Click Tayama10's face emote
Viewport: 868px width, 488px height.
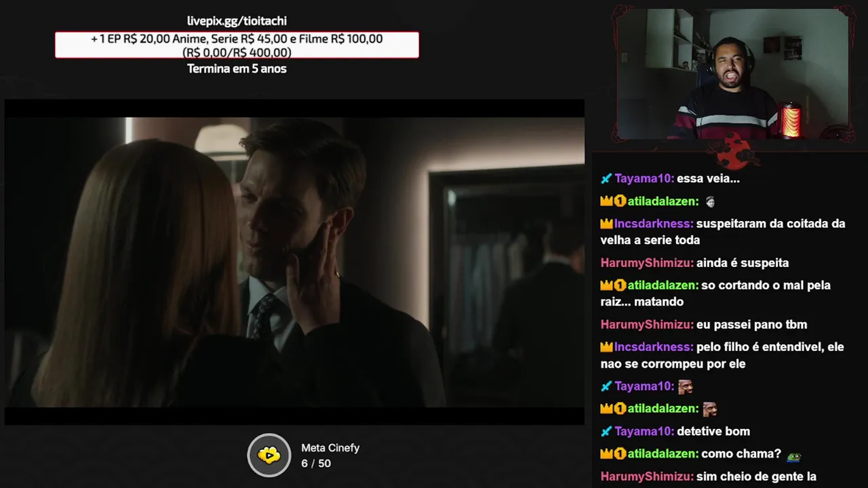click(x=686, y=386)
